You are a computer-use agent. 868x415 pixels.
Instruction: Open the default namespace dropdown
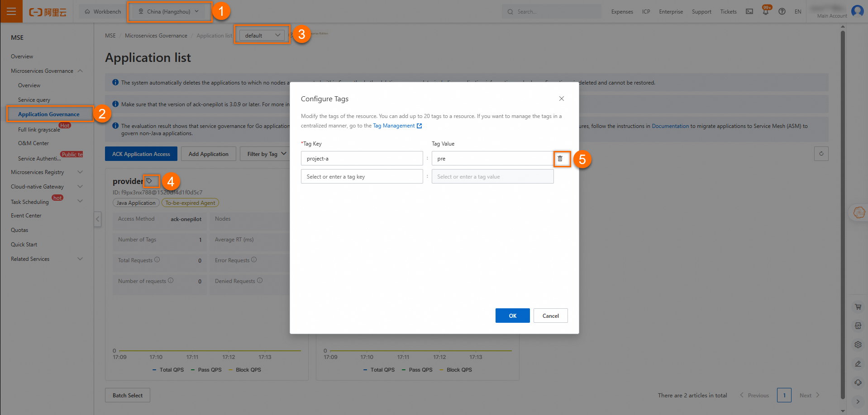coord(262,35)
